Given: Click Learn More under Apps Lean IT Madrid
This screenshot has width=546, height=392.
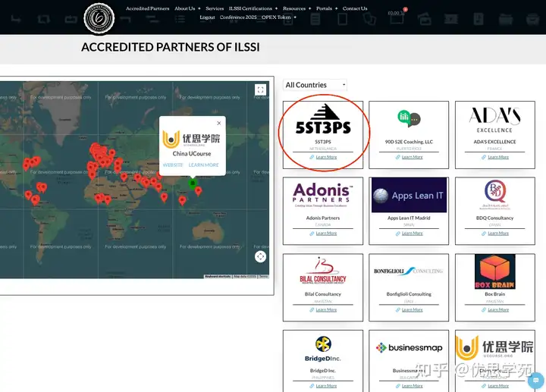Looking at the screenshot, I should 413,234.
